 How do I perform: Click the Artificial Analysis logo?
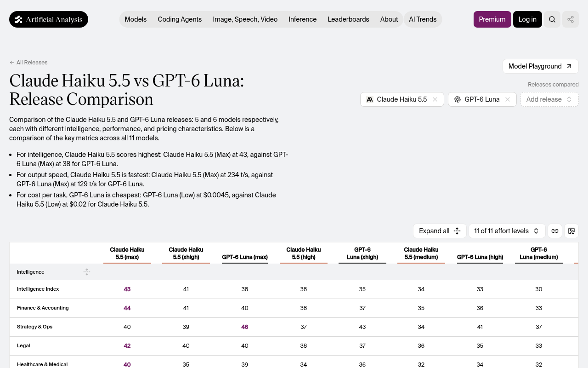pyautogui.click(x=49, y=19)
